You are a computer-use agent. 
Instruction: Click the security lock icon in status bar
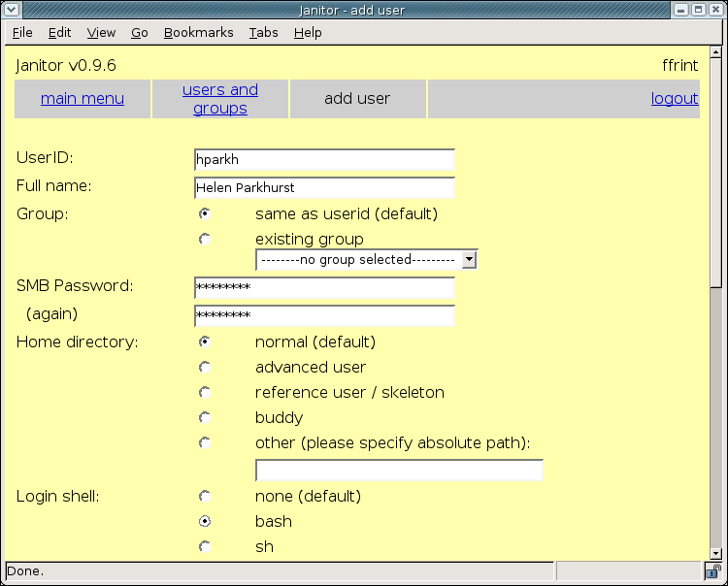pyautogui.click(x=713, y=571)
